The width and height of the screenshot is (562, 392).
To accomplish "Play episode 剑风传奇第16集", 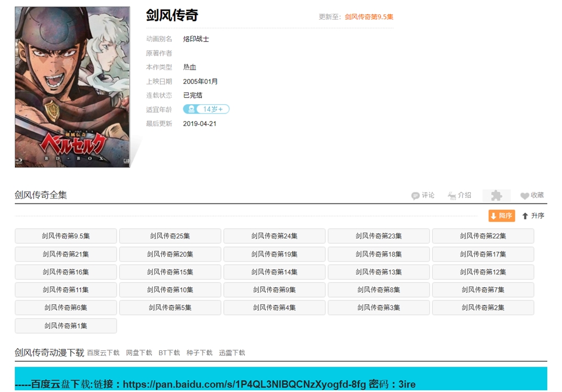I will point(66,272).
